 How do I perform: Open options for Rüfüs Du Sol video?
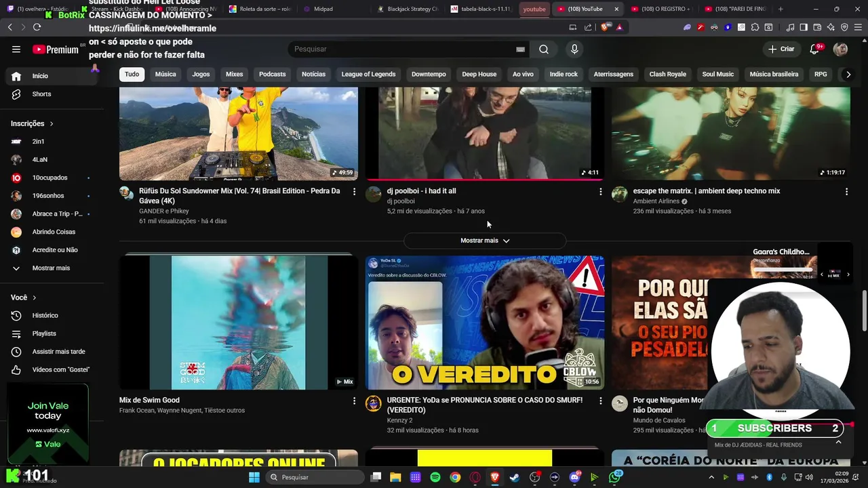click(354, 192)
